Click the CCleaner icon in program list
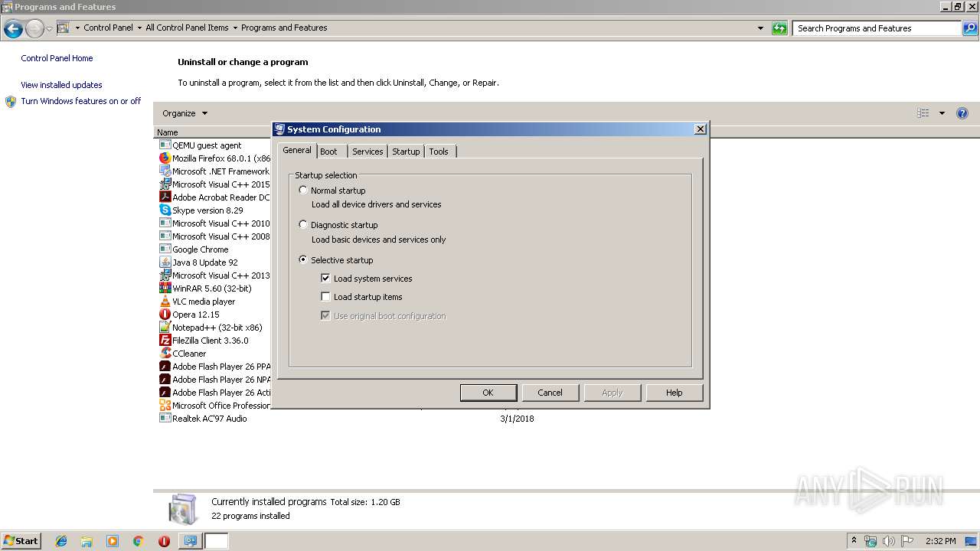 coord(165,353)
